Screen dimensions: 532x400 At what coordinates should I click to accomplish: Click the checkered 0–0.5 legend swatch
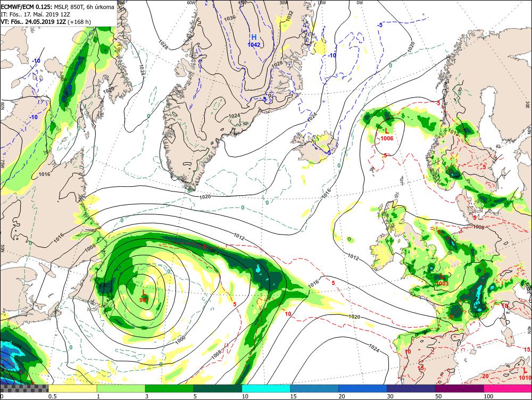pos(24,388)
